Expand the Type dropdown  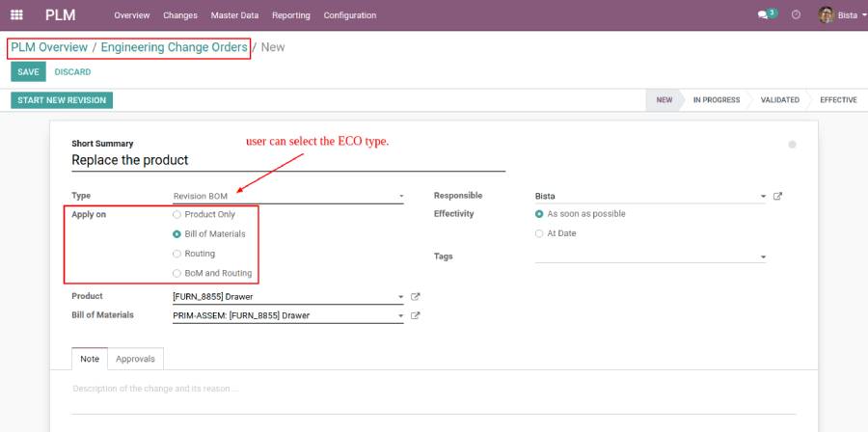coord(401,197)
